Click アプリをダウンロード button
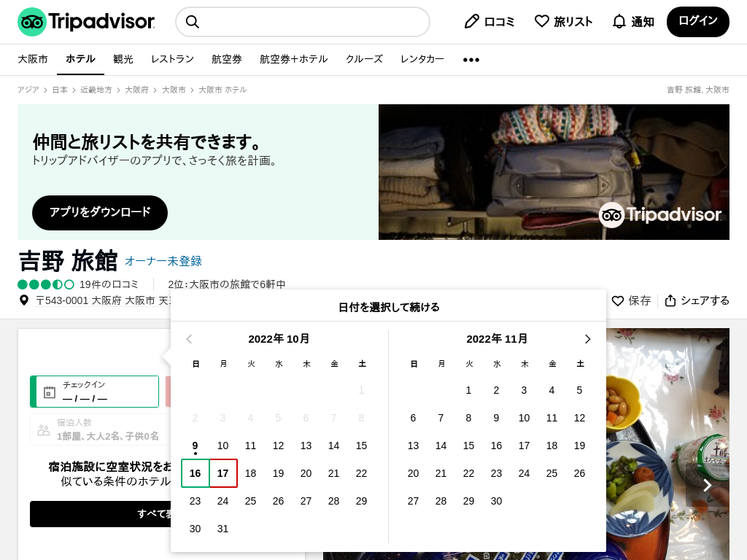Image resolution: width=747 pixels, height=560 pixels. 100,212
